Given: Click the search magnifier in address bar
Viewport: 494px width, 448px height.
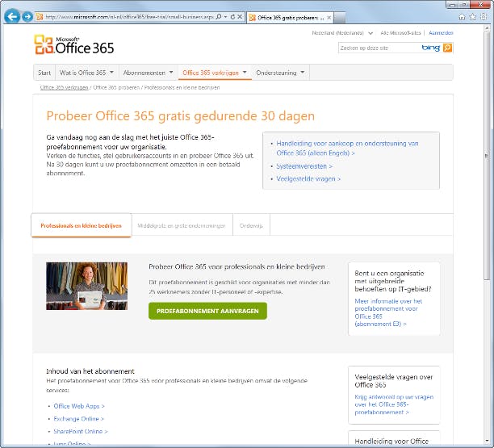Looking at the screenshot, I should pos(219,17).
